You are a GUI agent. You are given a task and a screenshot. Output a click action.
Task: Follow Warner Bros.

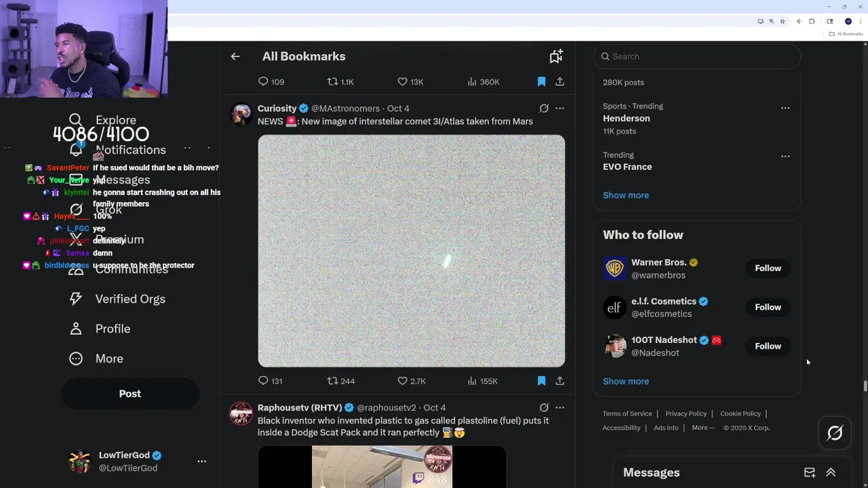tap(768, 268)
